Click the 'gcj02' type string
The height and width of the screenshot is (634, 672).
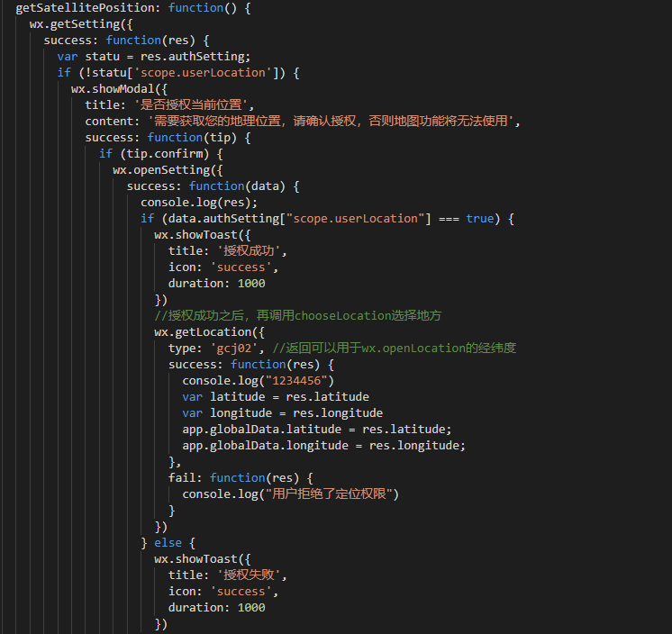(x=233, y=349)
